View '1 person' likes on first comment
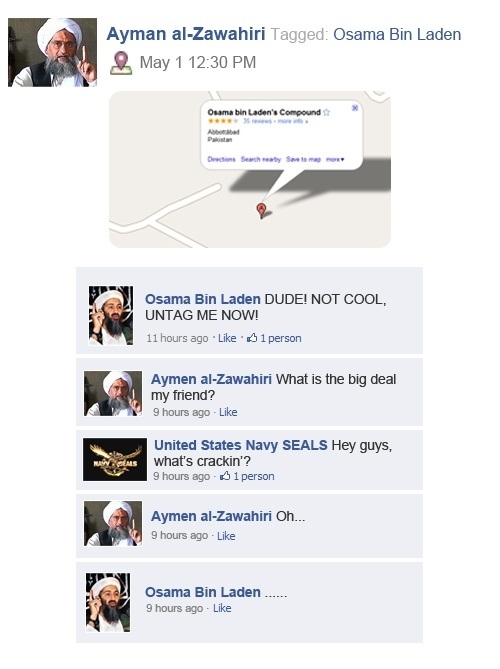 (281, 338)
